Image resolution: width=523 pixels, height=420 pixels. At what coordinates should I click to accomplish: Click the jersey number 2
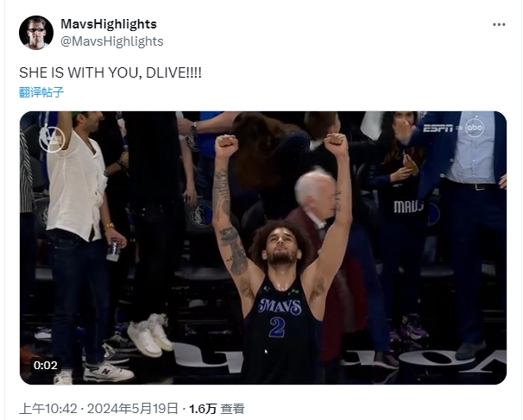(277, 327)
